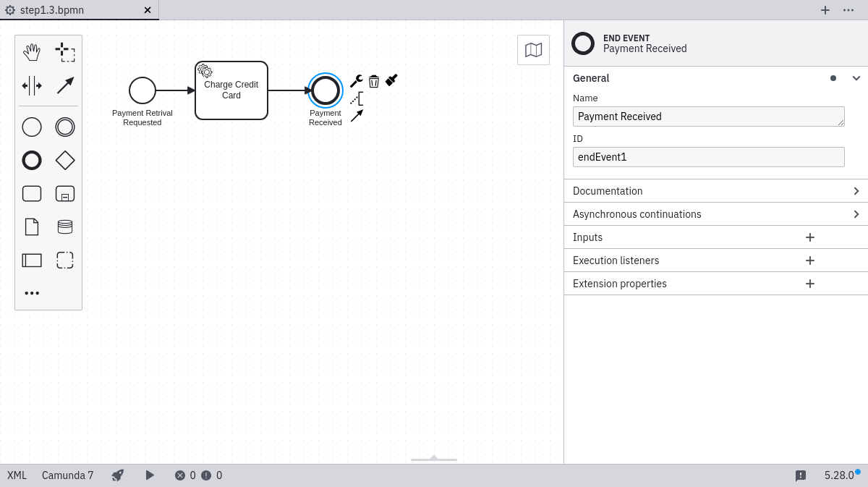This screenshot has width=868, height=487.
Task: Start a process instance with play icon
Action: click(150, 475)
